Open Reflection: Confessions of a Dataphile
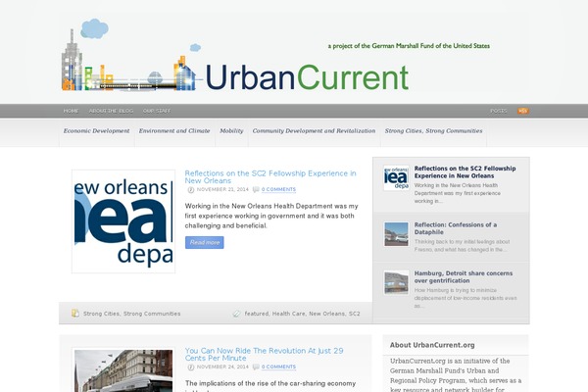This screenshot has width=588, height=392. [456, 228]
